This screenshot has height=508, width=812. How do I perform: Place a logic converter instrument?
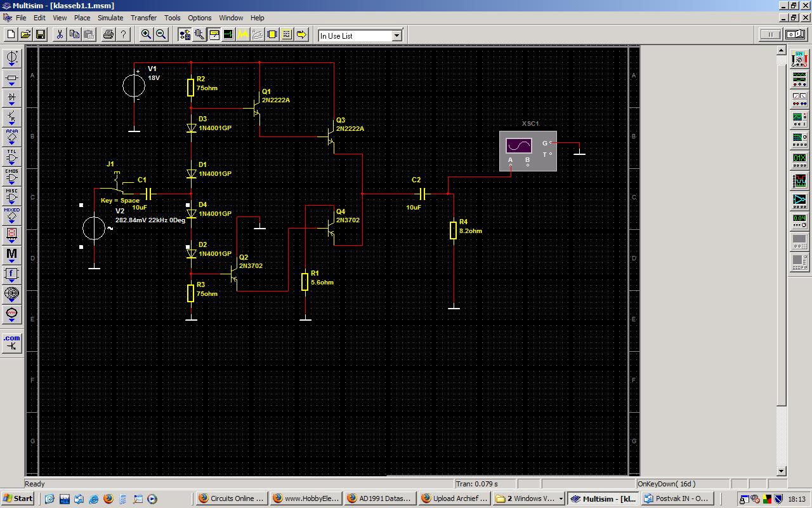pyautogui.click(x=799, y=200)
